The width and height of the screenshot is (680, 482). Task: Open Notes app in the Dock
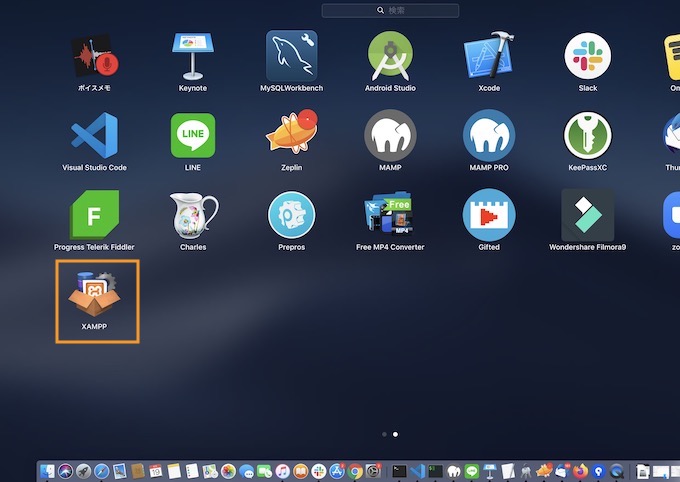(174, 471)
